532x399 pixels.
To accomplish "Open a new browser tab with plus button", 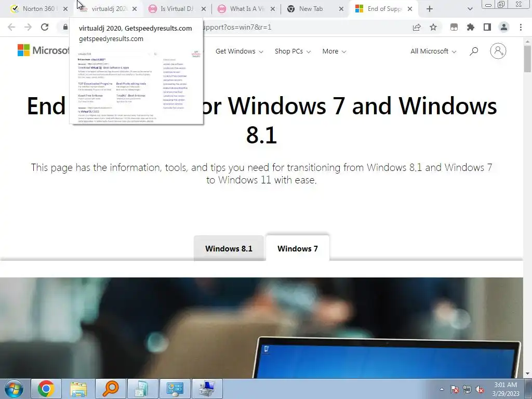I will [430, 9].
